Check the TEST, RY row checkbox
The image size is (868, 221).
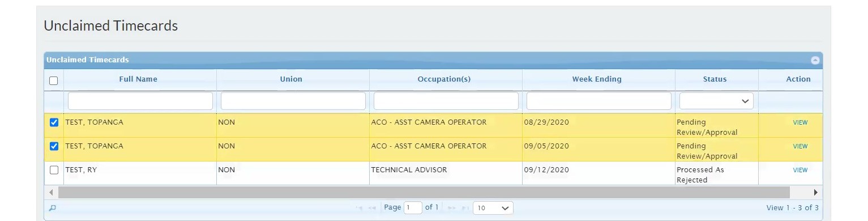coord(54,170)
